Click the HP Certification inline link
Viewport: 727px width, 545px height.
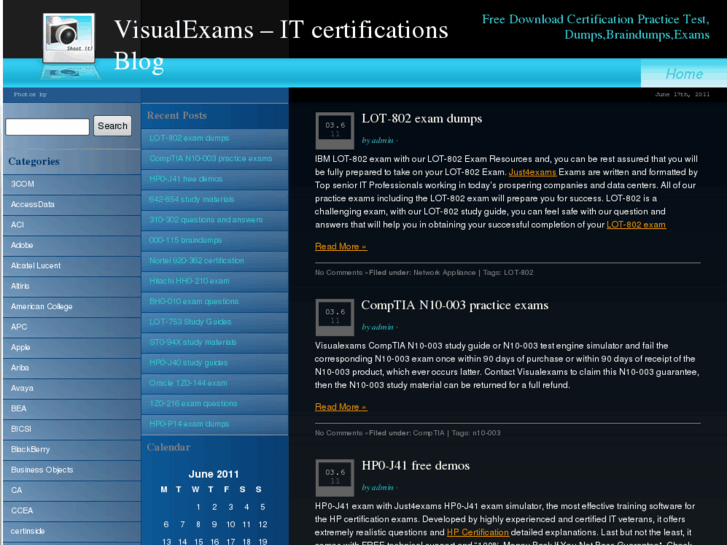click(x=478, y=532)
